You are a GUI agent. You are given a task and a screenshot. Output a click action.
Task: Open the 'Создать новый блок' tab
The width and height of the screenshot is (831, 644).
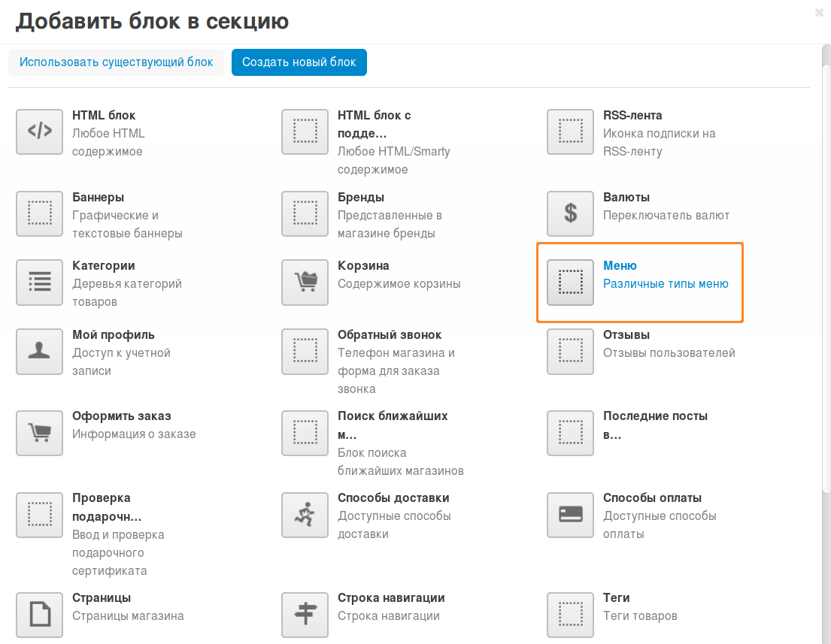299,62
